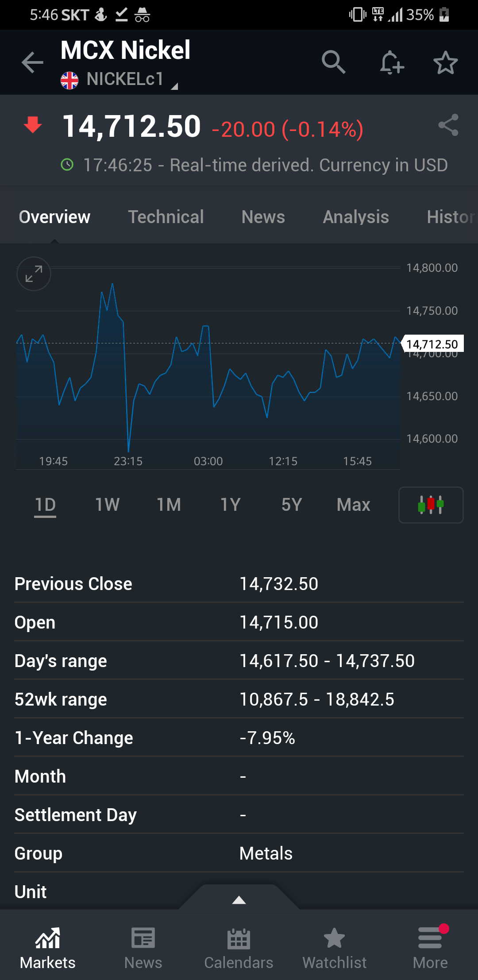478x980 pixels.
Task: Open Watchlist in bottom navigation
Action: pos(335,948)
